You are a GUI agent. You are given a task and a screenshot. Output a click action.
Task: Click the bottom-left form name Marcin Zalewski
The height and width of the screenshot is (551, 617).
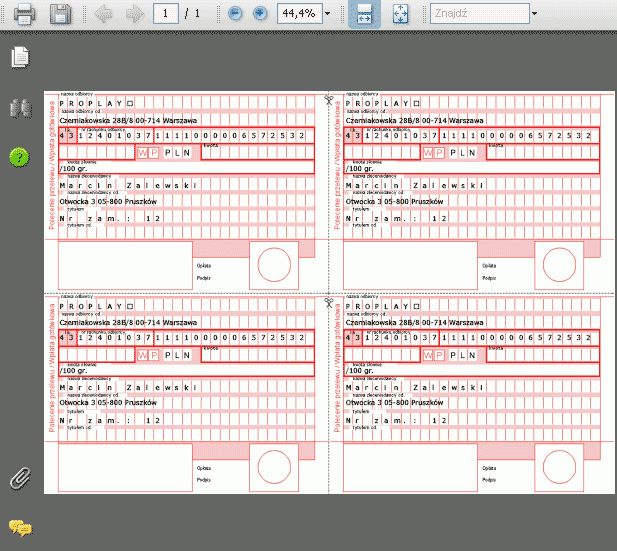coord(128,388)
